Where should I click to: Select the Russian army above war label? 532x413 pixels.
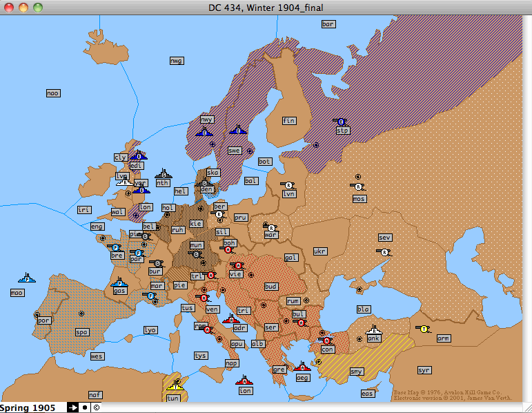tap(270, 228)
